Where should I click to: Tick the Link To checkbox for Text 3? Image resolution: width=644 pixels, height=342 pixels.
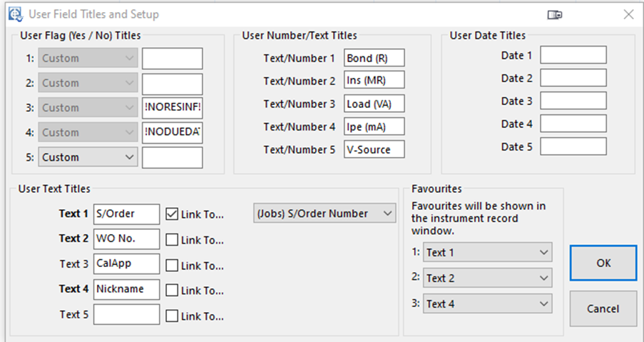pos(172,266)
